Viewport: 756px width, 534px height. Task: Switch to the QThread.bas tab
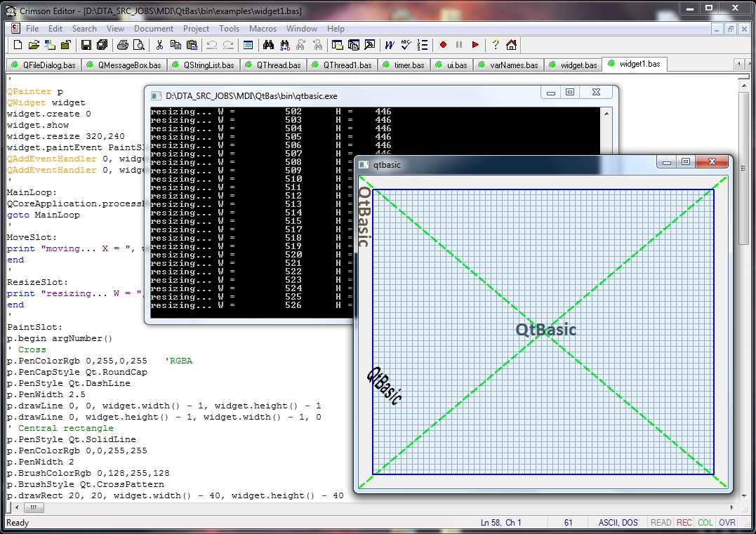(273, 65)
